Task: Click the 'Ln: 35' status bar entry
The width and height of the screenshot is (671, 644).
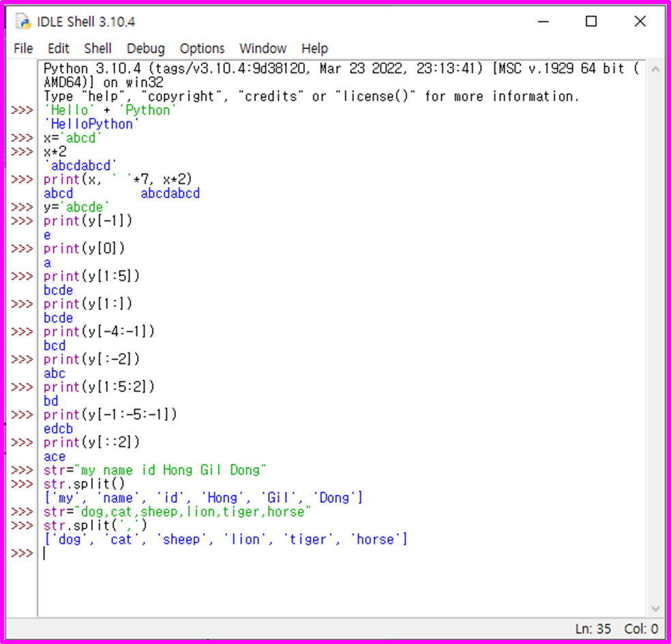Action: (593, 629)
